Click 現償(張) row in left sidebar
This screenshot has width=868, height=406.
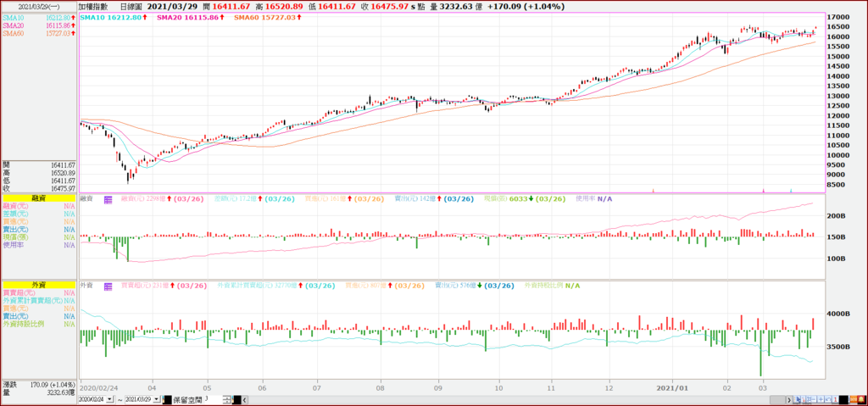[x=39, y=237]
